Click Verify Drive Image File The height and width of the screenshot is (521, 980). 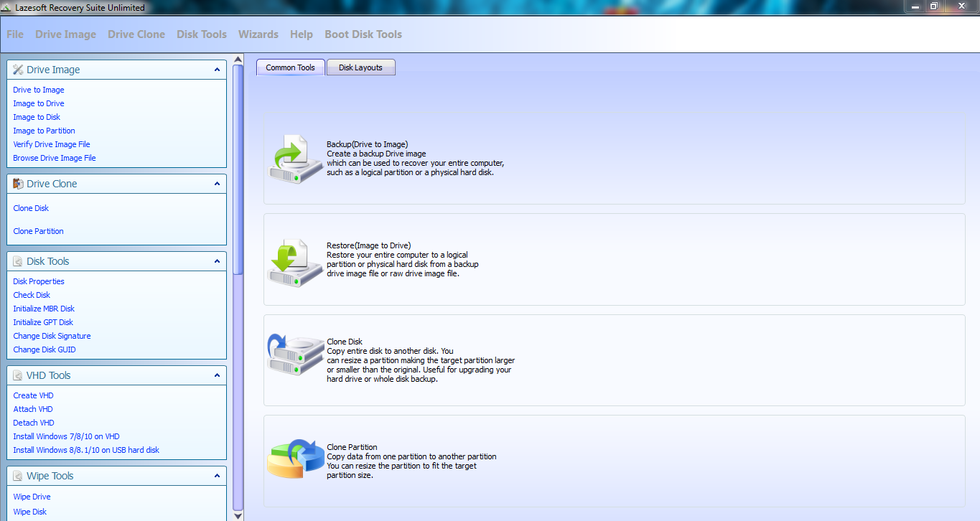(52, 144)
